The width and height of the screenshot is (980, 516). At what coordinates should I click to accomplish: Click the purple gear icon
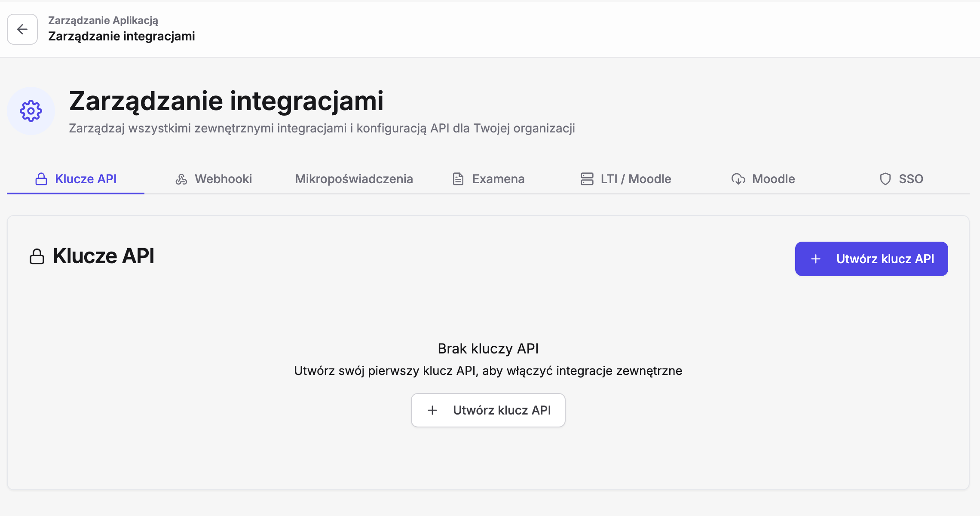31,111
